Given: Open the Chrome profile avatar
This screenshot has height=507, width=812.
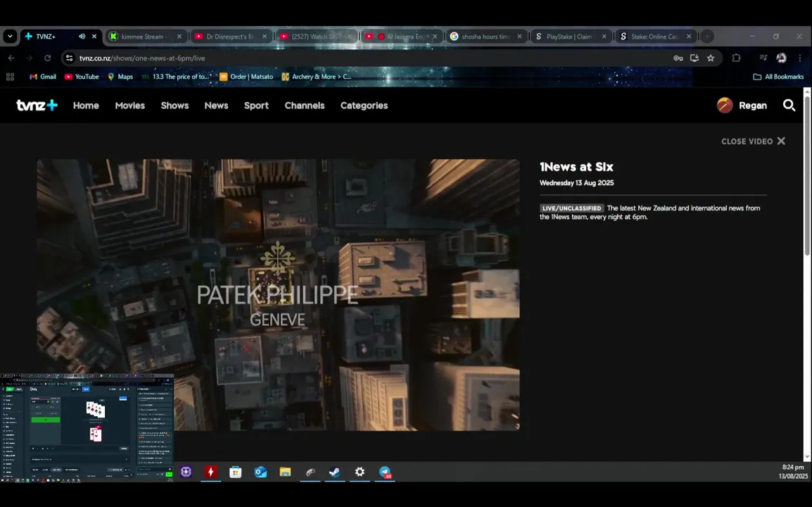Looking at the screenshot, I should pos(782,58).
